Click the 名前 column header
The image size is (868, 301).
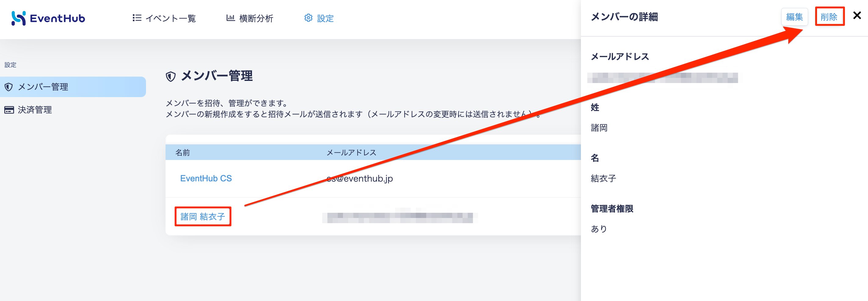183,153
